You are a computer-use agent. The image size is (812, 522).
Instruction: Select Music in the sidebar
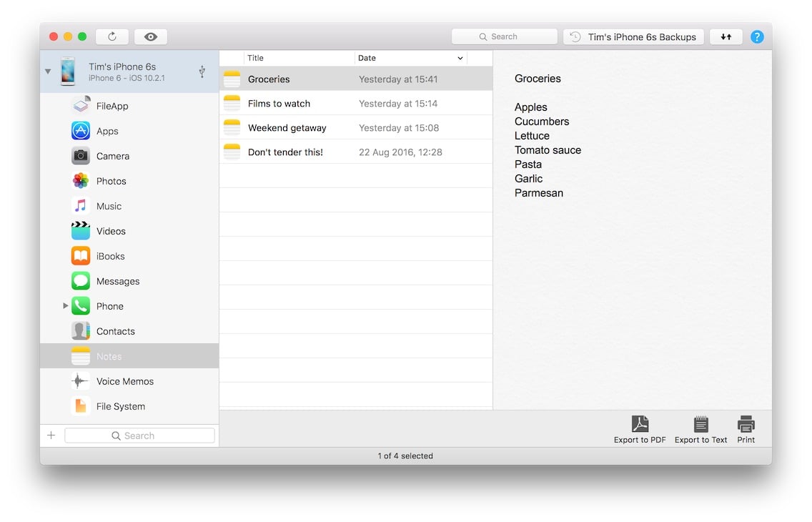click(x=109, y=206)
